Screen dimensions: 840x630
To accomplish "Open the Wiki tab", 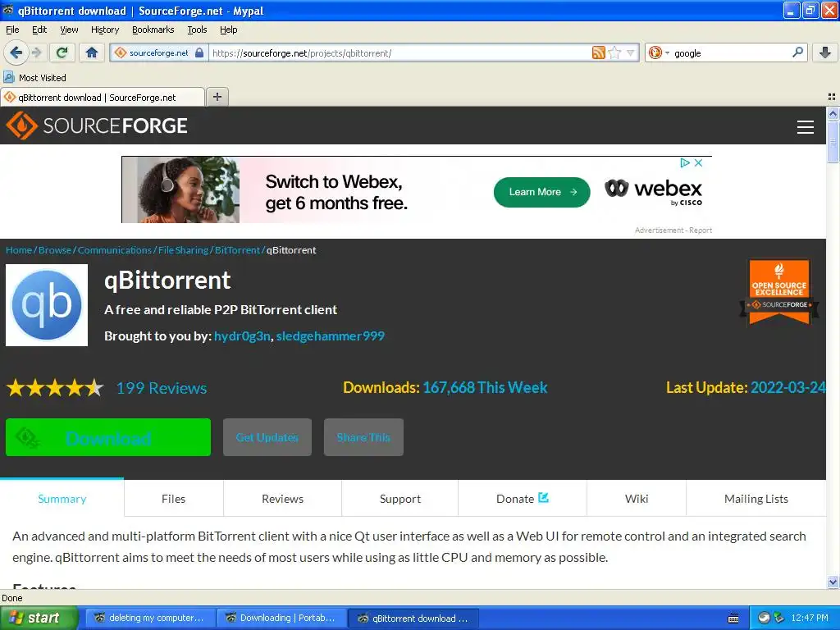I will click(x=637, y=498).
